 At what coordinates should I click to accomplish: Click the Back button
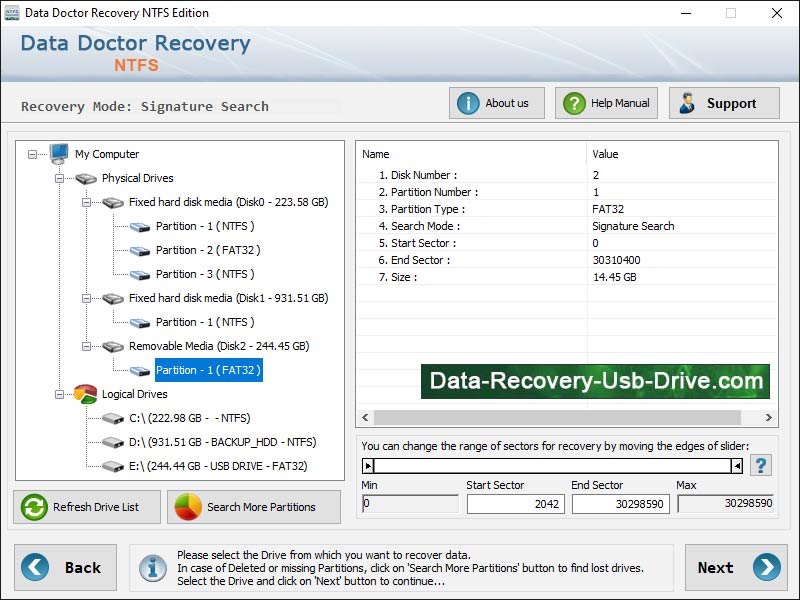click(68, 567)
